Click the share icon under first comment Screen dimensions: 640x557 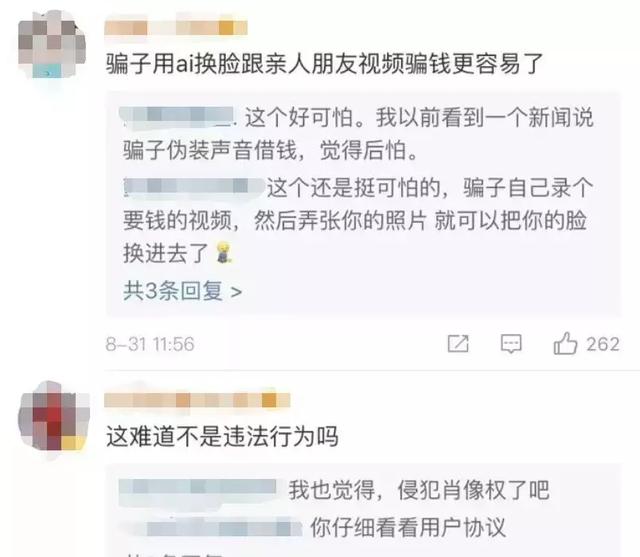point(458,344)
